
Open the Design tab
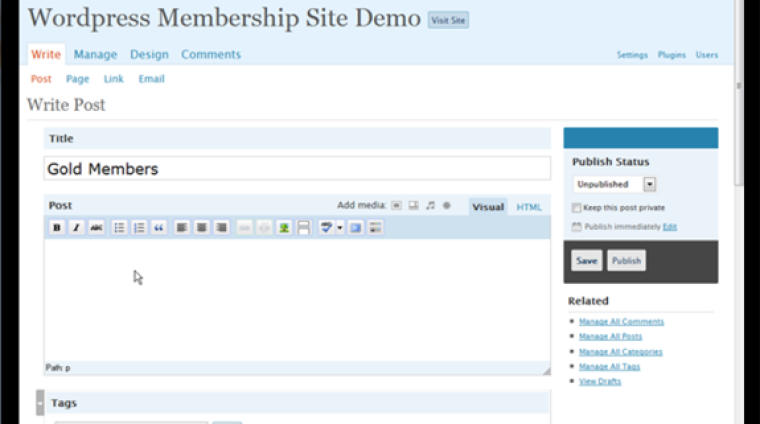coord(149,54)
